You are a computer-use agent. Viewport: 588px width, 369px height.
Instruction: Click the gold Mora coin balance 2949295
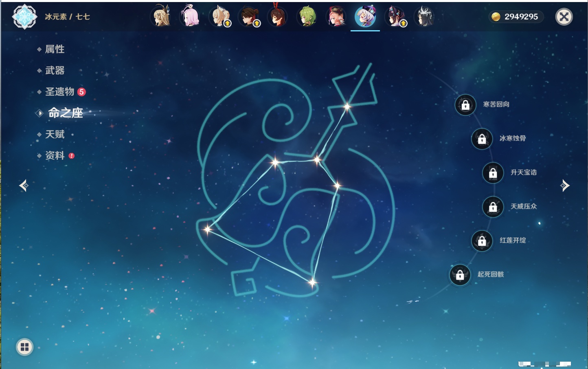point(516,17)
